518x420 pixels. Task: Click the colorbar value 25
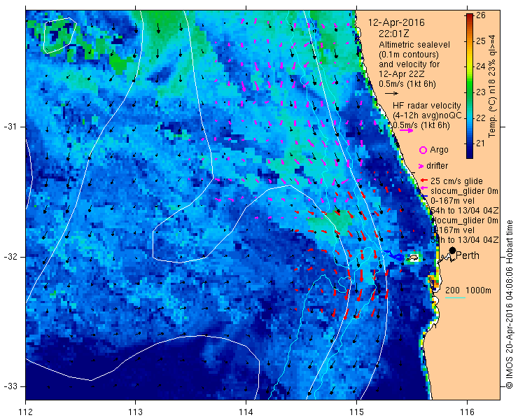click(481, 41)
